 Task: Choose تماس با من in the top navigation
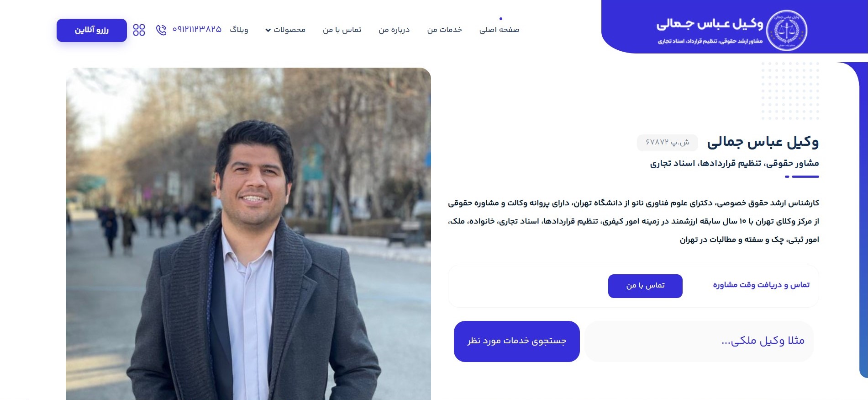tap(342, 30)
